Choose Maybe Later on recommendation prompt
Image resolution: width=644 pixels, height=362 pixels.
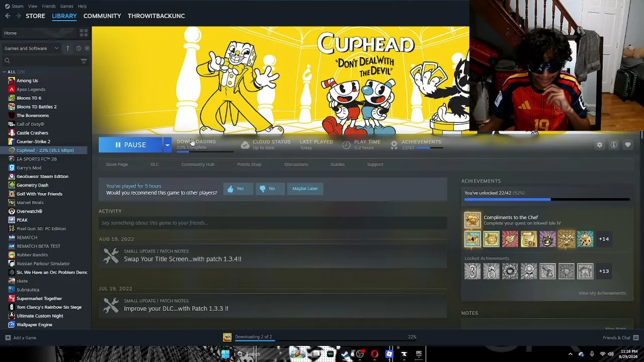pos(305,189)
